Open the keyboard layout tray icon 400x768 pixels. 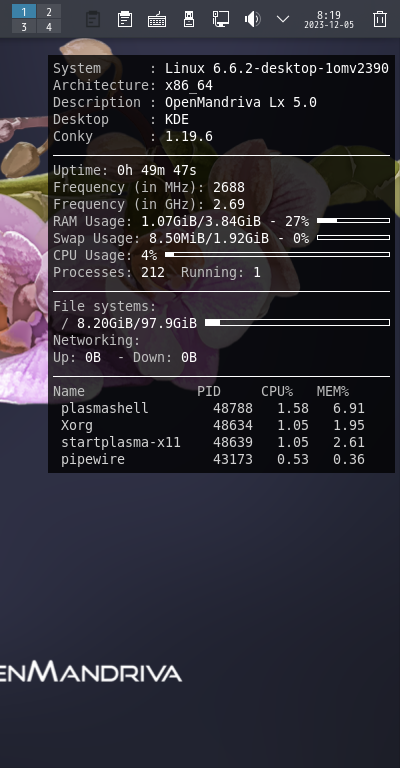157,20
